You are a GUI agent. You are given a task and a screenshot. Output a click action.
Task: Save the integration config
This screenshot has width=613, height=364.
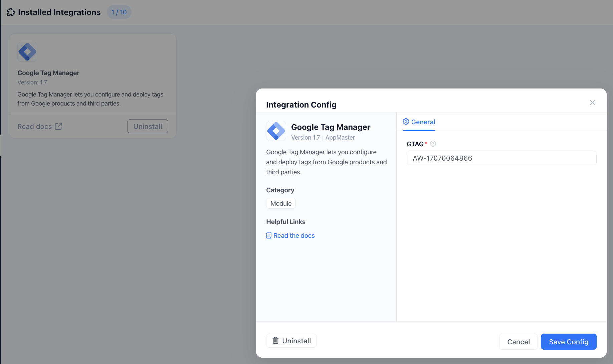[x=569, y=342]
